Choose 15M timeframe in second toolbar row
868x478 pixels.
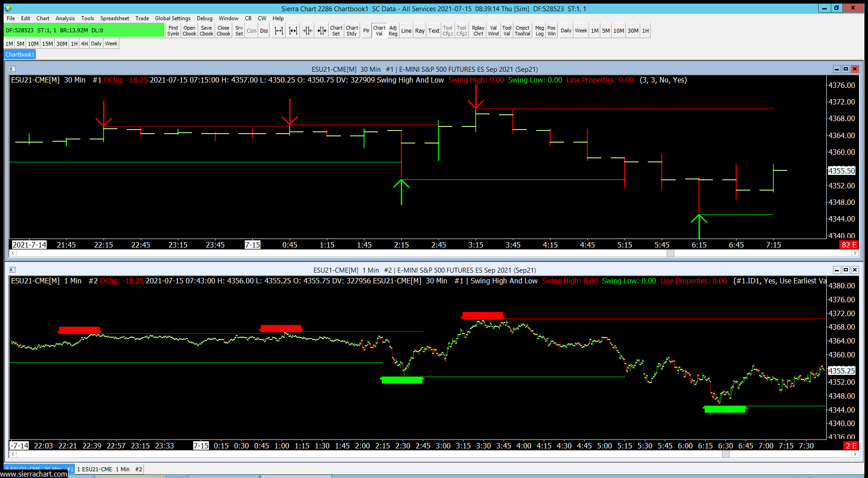(x=48, y=43)
